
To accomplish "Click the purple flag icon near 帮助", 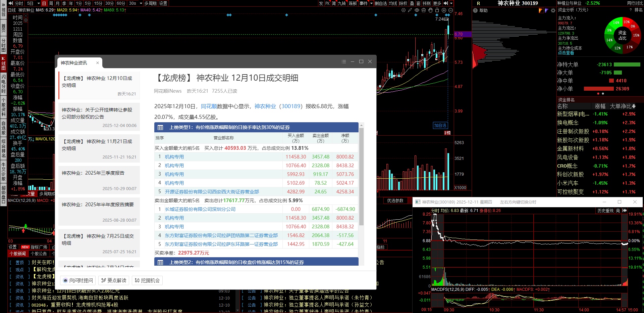I will (547, 10).
